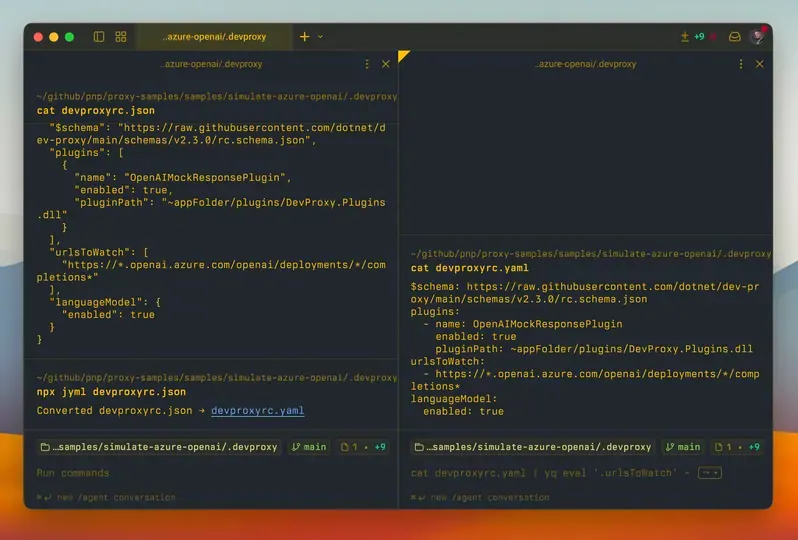Focus the left pane Run commands input
This screenshot has width=798, height=540.
[211, 473]
